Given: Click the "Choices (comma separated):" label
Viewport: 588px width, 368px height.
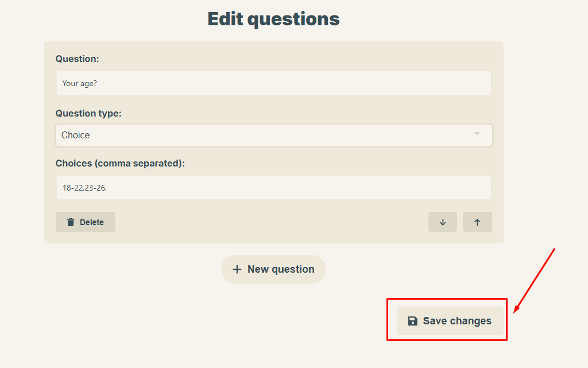Looking at the screenshot, I should pyautogui.click(x=120, y=164).
